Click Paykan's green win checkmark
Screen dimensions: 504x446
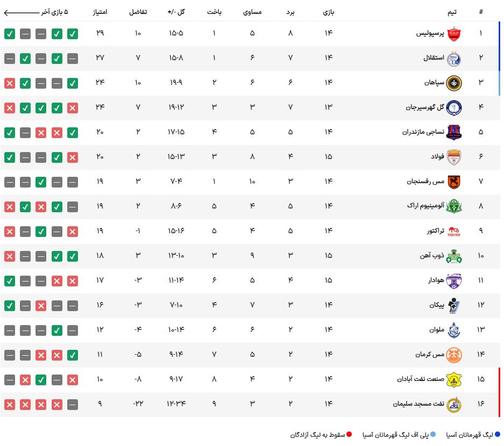(x=10, y=305)
